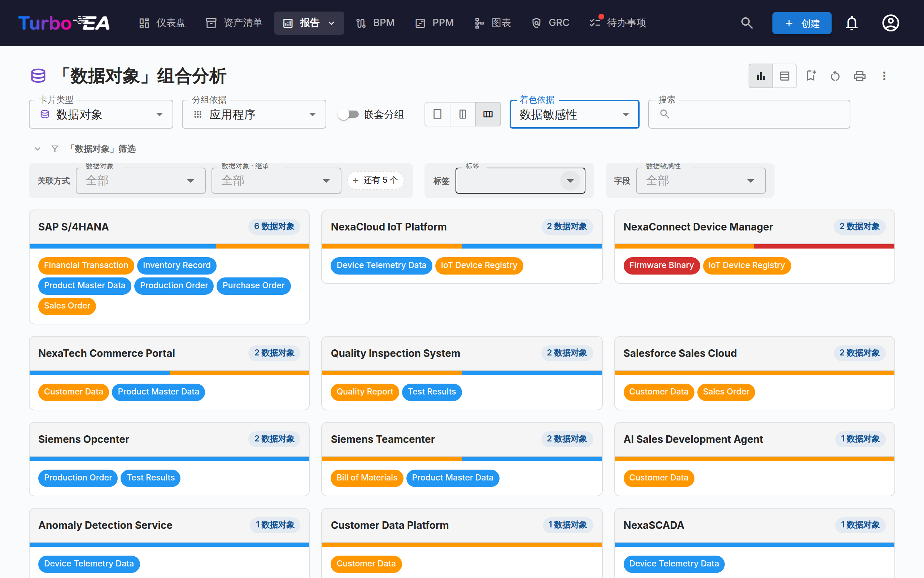Select two-column layout icon
Screen dimensions: 924x578
pos(463,114)
